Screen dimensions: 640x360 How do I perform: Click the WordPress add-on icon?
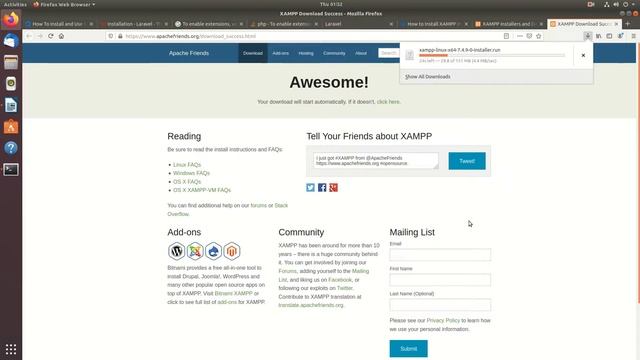tap(176, 251)
